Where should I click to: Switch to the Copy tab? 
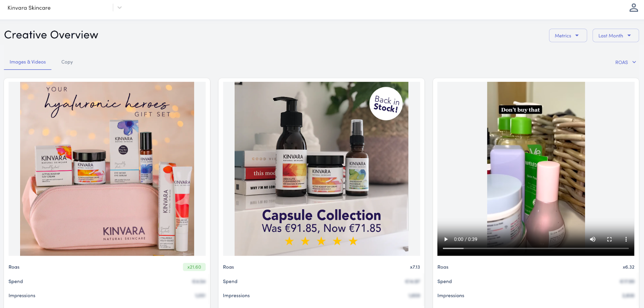67,62
